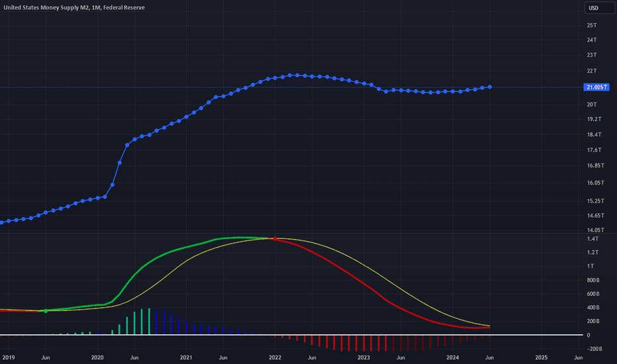Click the 17.6T price axis label
617x364 pixels.
click(x=594, y=150)
